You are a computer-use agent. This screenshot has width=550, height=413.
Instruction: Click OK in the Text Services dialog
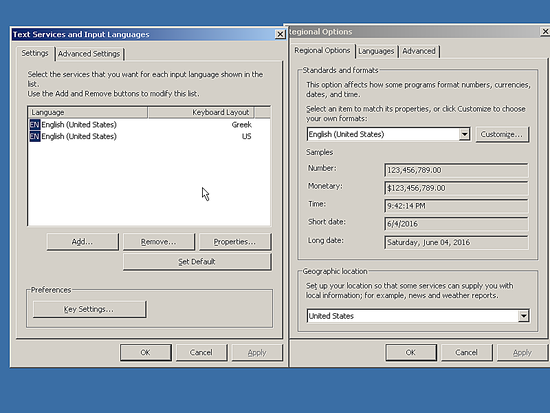[146, 352]
